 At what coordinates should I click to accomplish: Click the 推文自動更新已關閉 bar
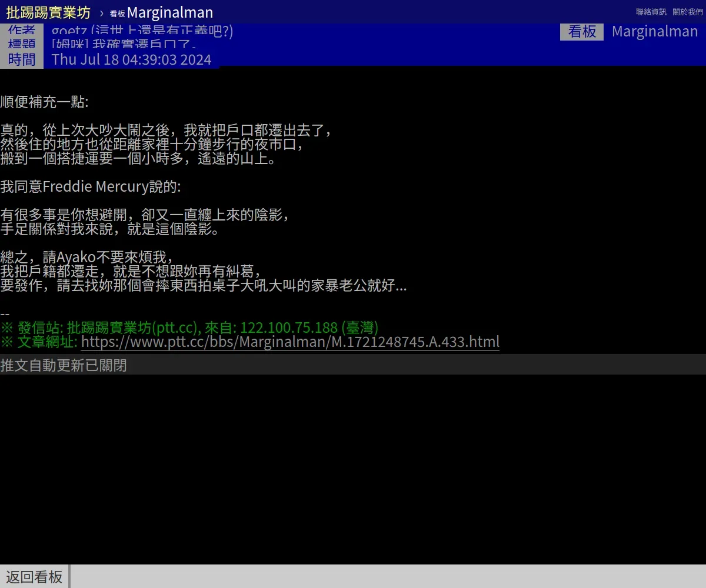coord(353,365)
